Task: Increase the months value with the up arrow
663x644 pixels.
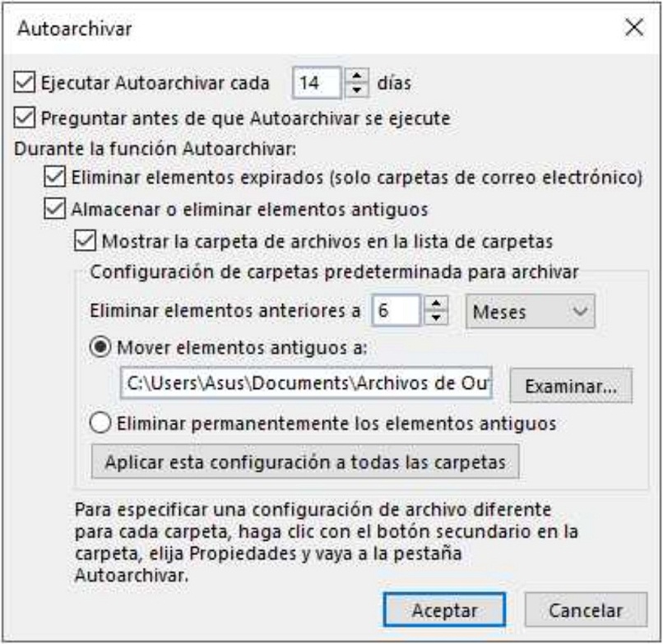Action: pos(436,303)
